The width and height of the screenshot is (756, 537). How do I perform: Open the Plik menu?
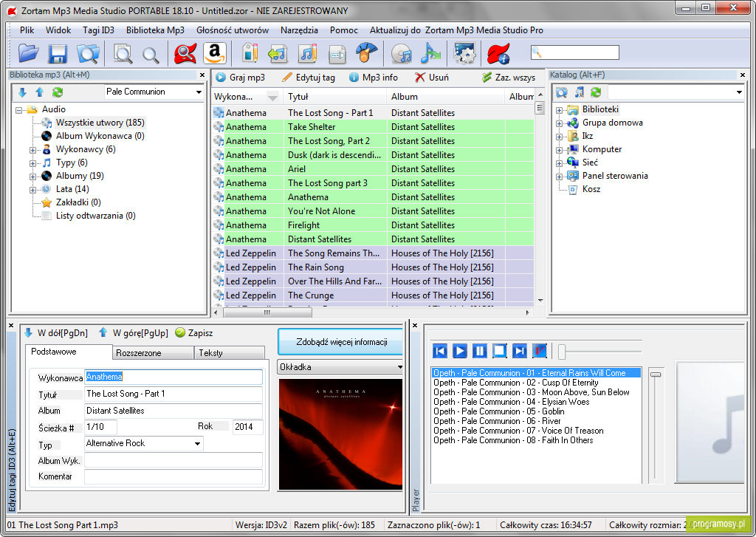click(27, 30)
